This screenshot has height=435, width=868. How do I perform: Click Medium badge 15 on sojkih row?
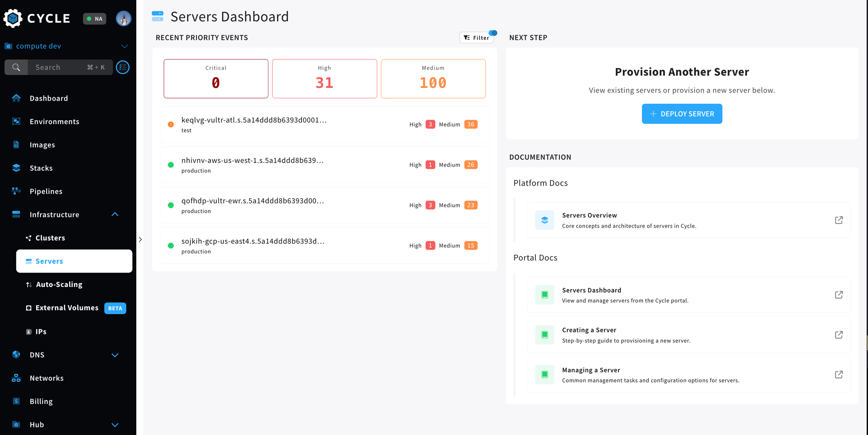tap(471, 245)
